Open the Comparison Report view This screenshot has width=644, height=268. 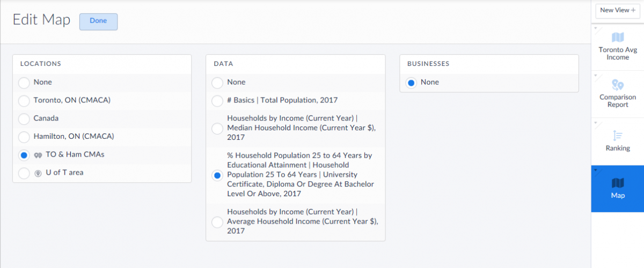click(x=618, y=93)
